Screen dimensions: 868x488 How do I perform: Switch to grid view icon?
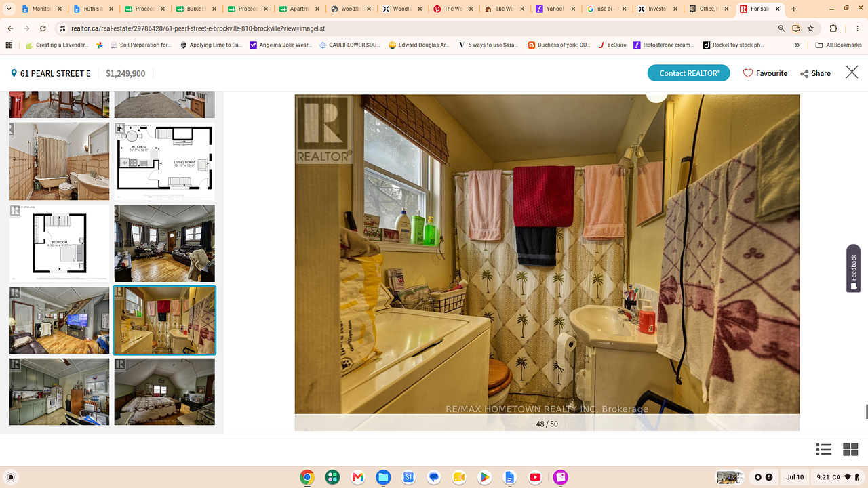point(850,449)
